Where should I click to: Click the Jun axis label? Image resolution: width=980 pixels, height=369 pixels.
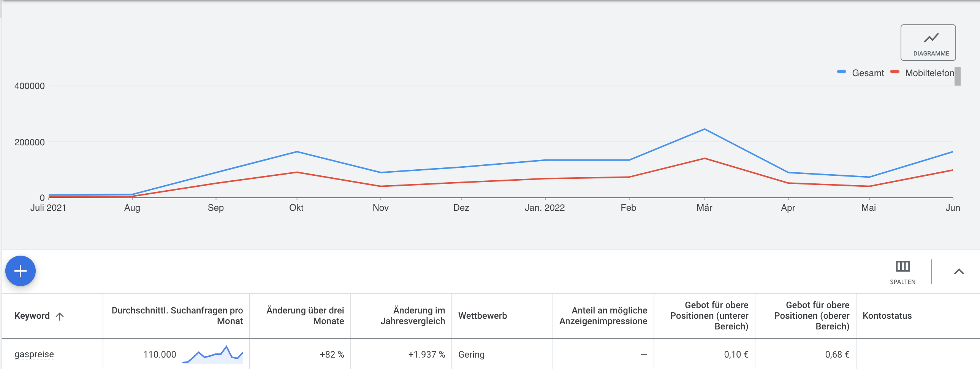(x=953, y=208)
